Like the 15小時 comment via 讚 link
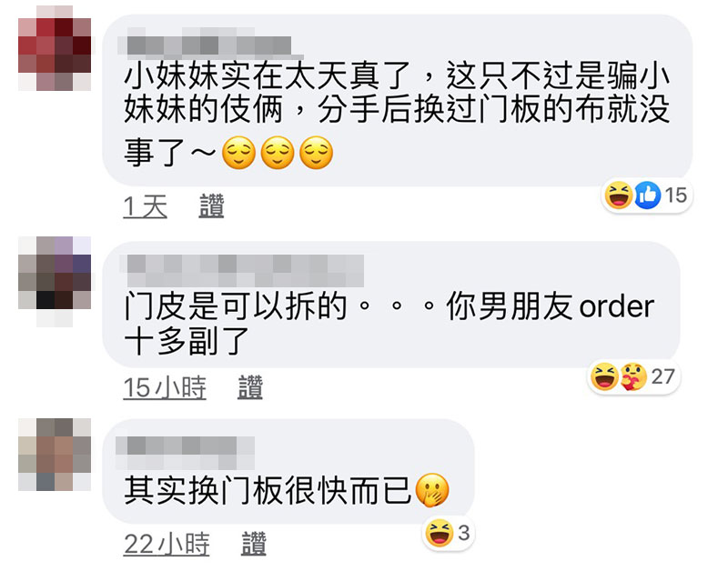Image resolution: width=728 pixels, height=571 pixels. coord(250,387)
